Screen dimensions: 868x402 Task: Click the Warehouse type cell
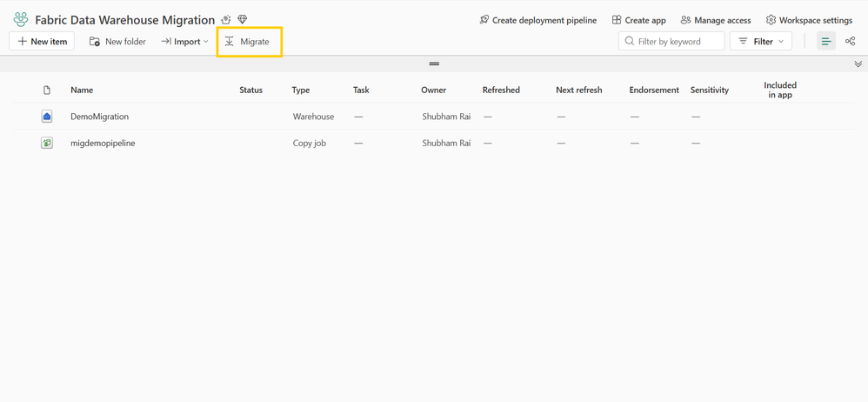313,117
